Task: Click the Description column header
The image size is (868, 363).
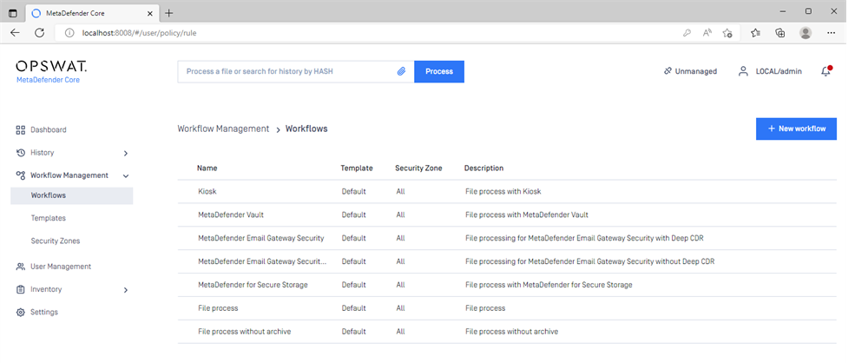Action: [x=483, y=168]
